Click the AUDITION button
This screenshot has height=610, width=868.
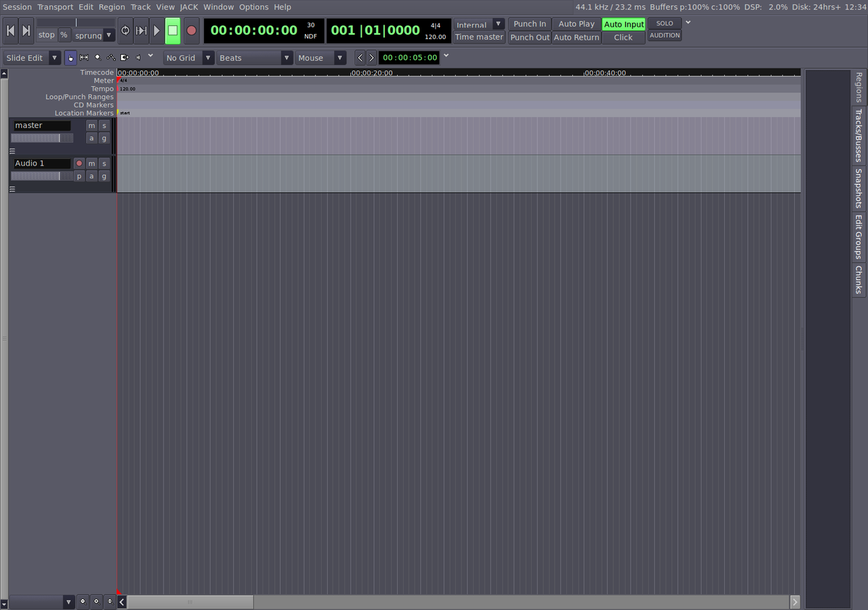(664, 35)
